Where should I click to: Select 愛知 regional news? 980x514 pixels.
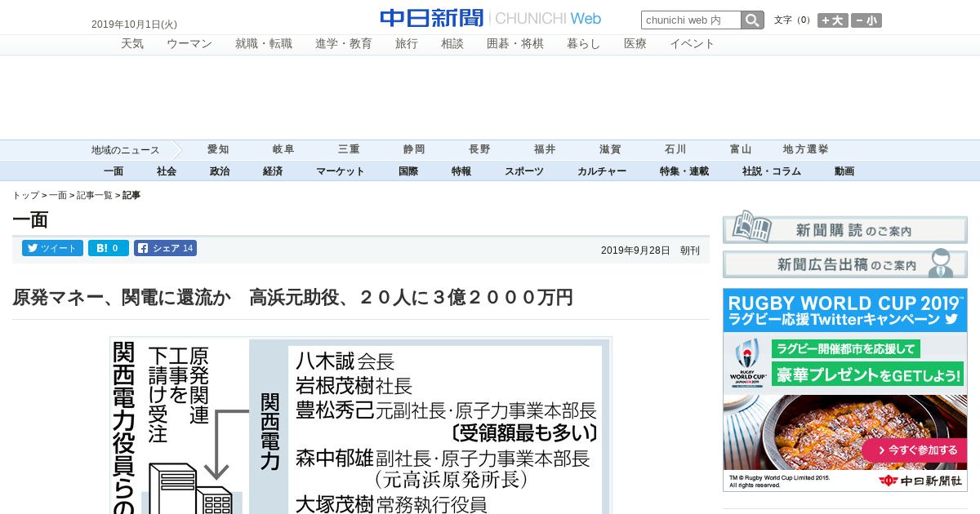218,149
